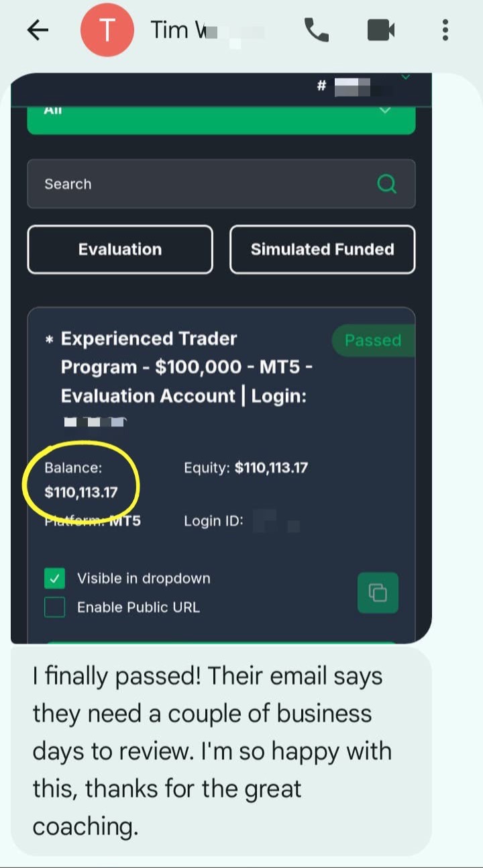
Task: Open Tim's contact avatar
Action: [107, 30]
